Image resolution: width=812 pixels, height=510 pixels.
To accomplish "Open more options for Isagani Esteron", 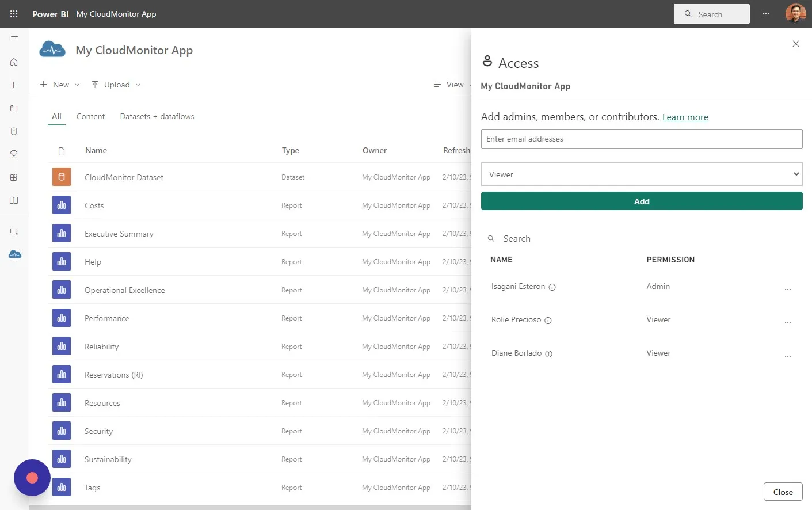I will (788, 290).
